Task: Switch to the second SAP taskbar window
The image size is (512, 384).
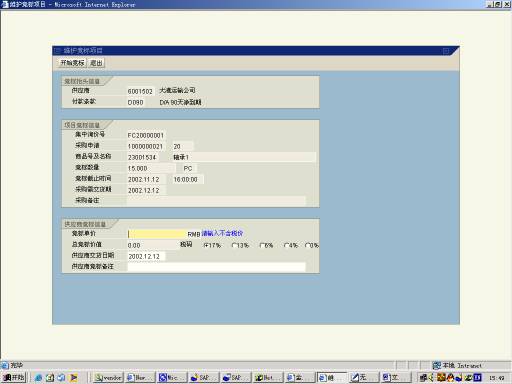Action: coord(236,377)
